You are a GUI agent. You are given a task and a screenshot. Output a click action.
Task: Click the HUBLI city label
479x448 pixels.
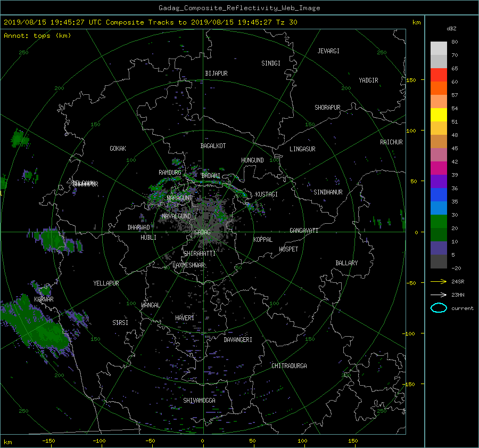(x=148, y=238)
